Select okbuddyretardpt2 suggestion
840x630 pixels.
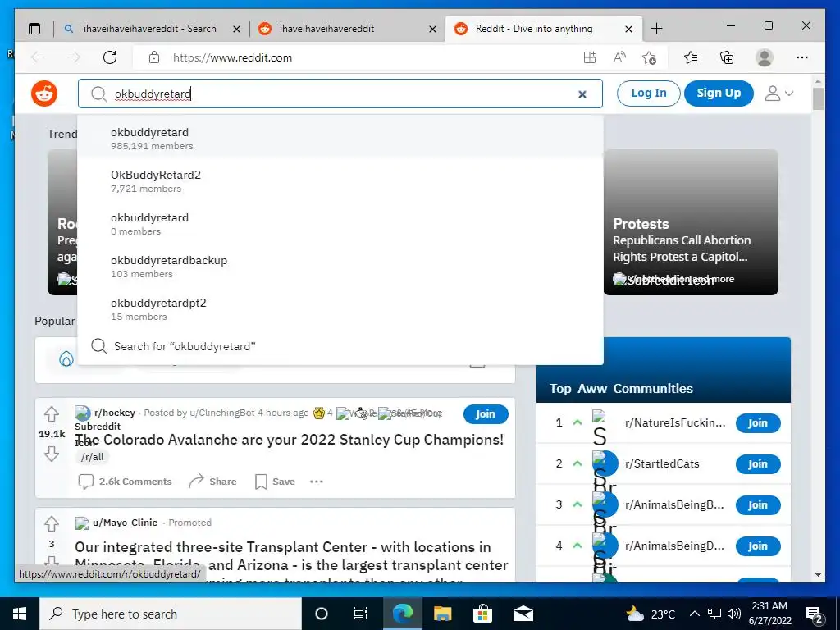click(x=340, y=309)
